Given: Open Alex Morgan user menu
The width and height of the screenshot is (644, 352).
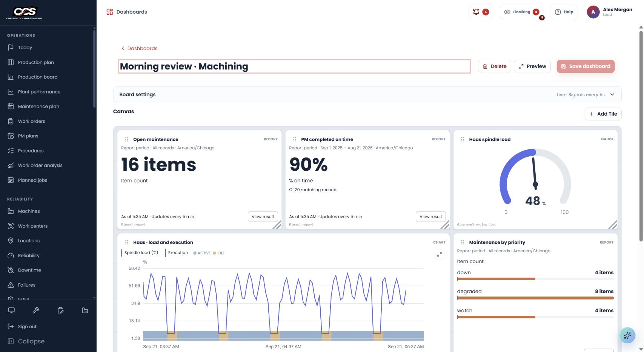Looking at the screenshot, I should click(x=610, y=12).
